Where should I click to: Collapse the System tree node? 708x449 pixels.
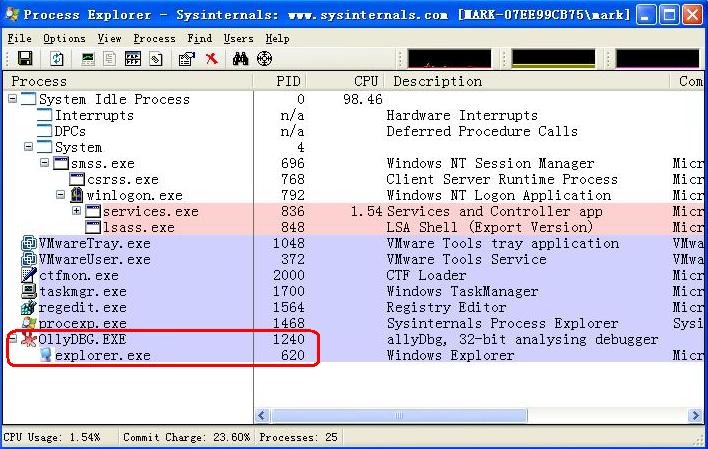coord(28,147)
